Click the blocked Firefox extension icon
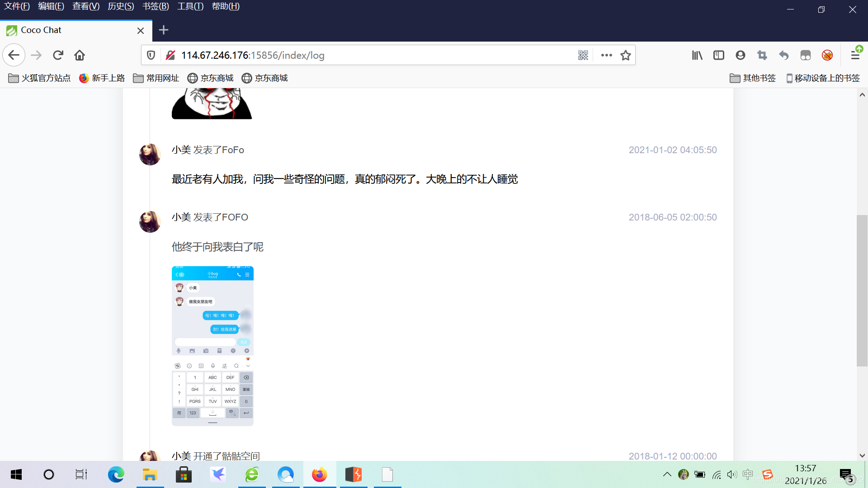868x488 pixels. [x=827, y=55]
